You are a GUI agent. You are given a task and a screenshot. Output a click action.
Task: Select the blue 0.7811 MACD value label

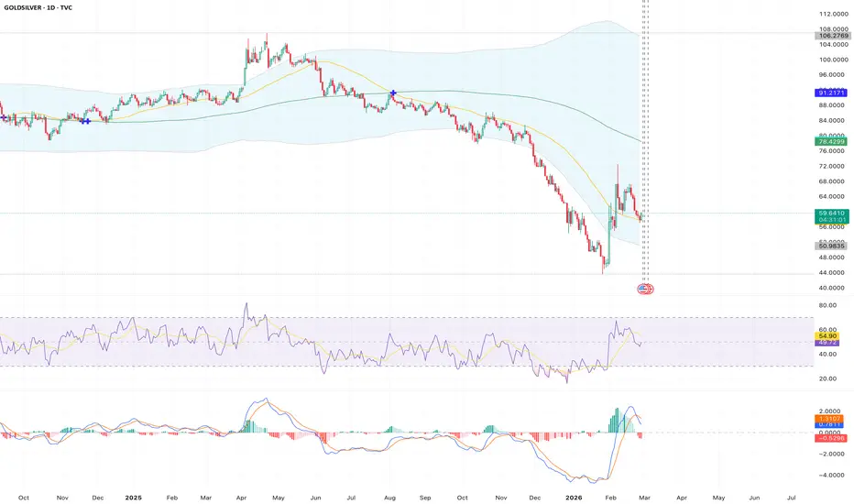tap(830, 424)
